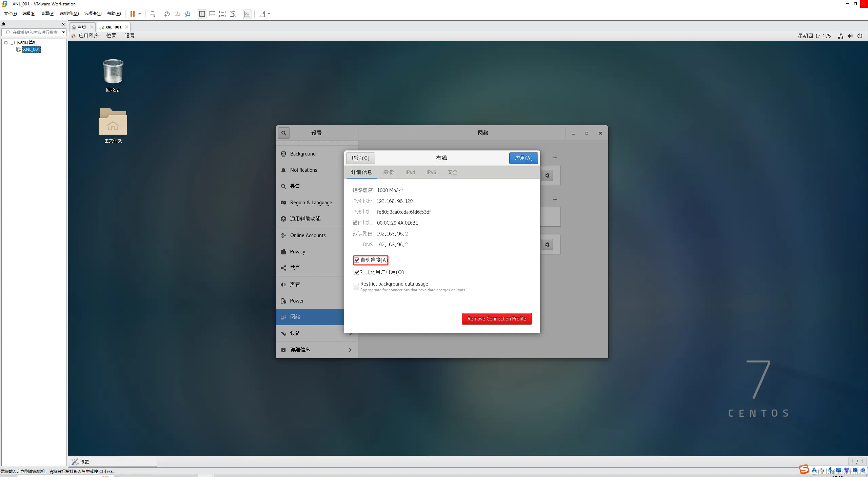Collapse the 我的计算机 tree node
Screen dimensions: 868x477
tap(6, 43)
